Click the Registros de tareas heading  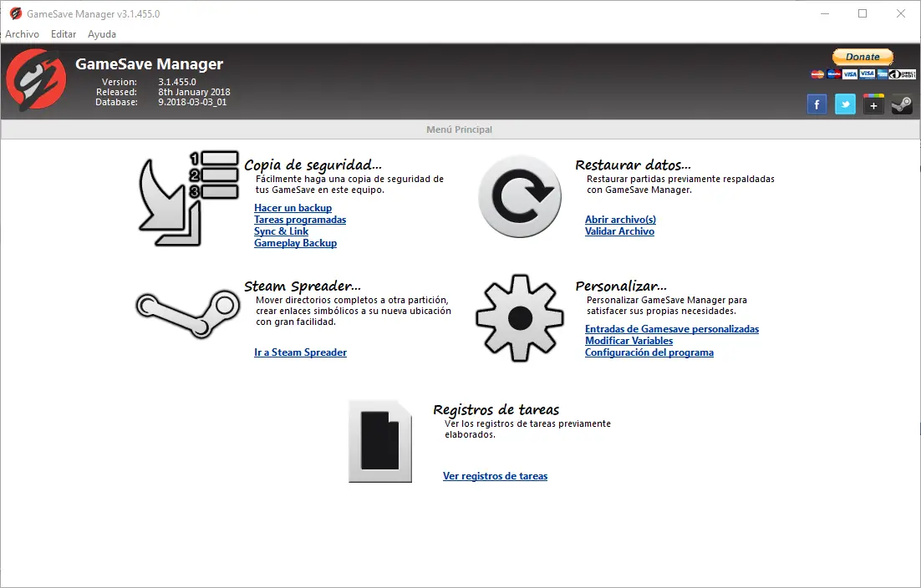496,409
